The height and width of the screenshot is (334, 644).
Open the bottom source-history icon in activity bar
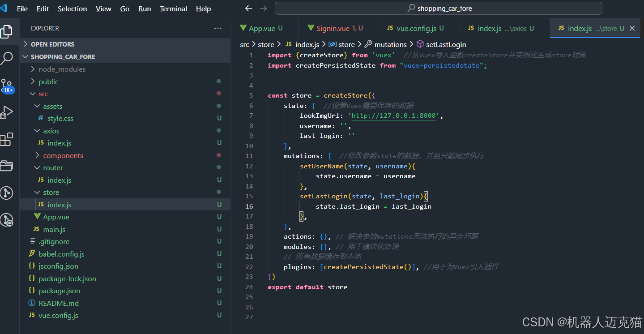coord(7,220)
